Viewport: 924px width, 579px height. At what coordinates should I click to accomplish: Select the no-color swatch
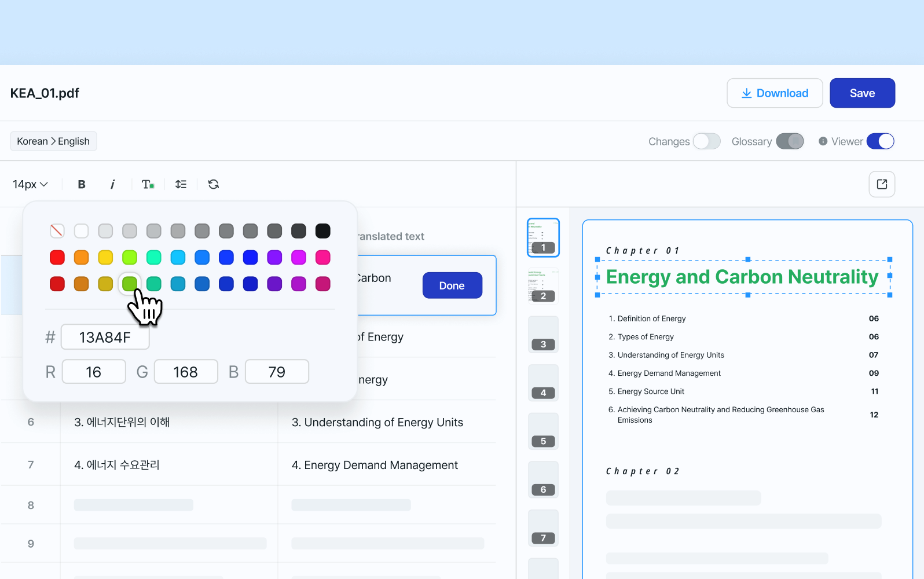(x=57, y=231)
